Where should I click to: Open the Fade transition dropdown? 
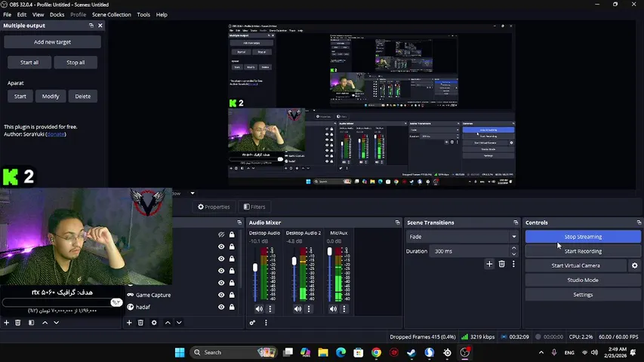click(x=462, y=236)
